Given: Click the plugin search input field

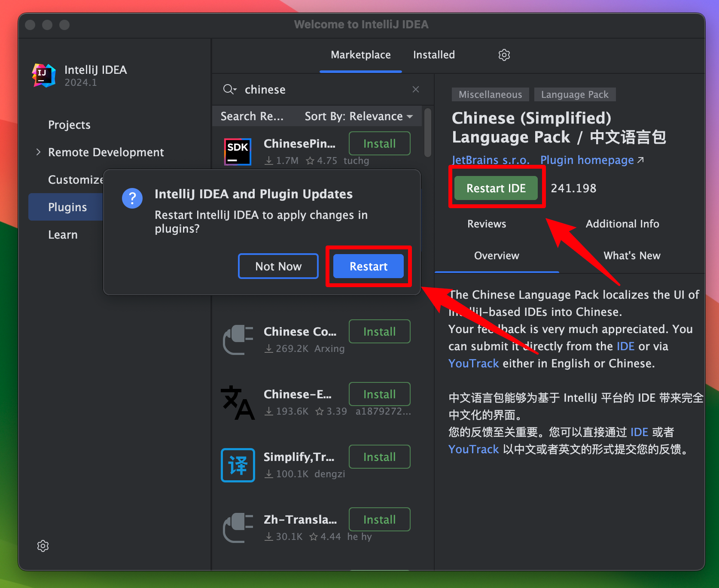Looking at the screenshot, I should pyautogui.click(x=322, y=89).
